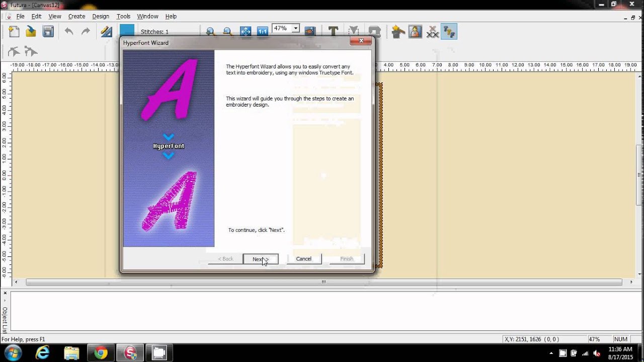The height and width of the screenshot is (362, 644).
Task: Open the View menu
Action: 55,17
